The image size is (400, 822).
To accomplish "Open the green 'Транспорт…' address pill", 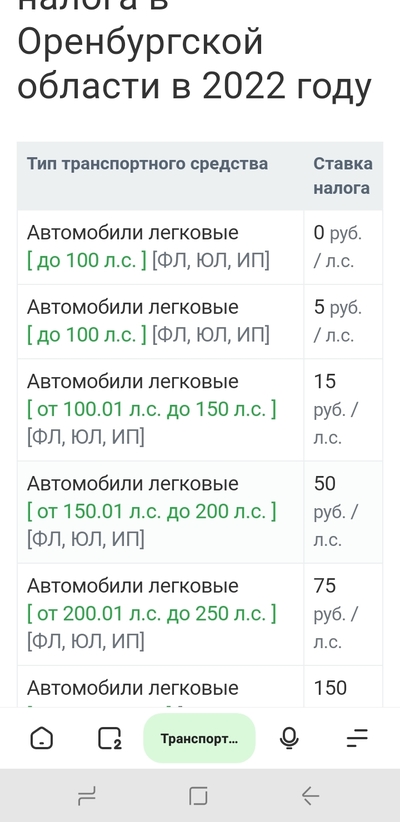I will (x=199, y=738).
